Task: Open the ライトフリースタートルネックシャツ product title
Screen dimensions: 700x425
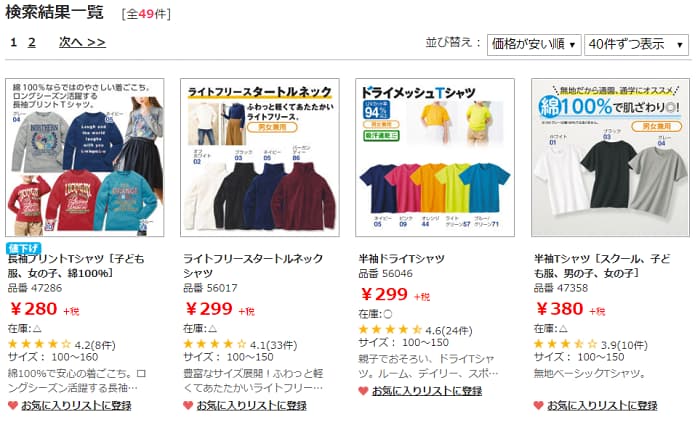Action: (x=253, y=266)
